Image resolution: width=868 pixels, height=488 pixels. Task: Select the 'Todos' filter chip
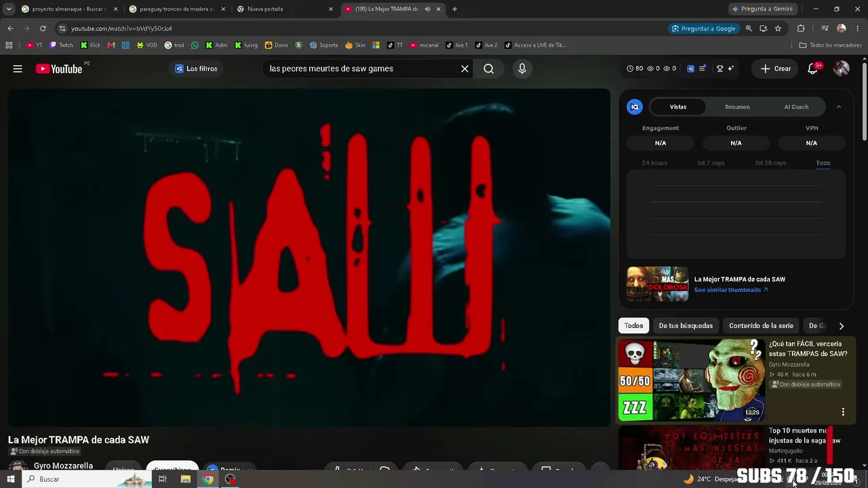633,325
